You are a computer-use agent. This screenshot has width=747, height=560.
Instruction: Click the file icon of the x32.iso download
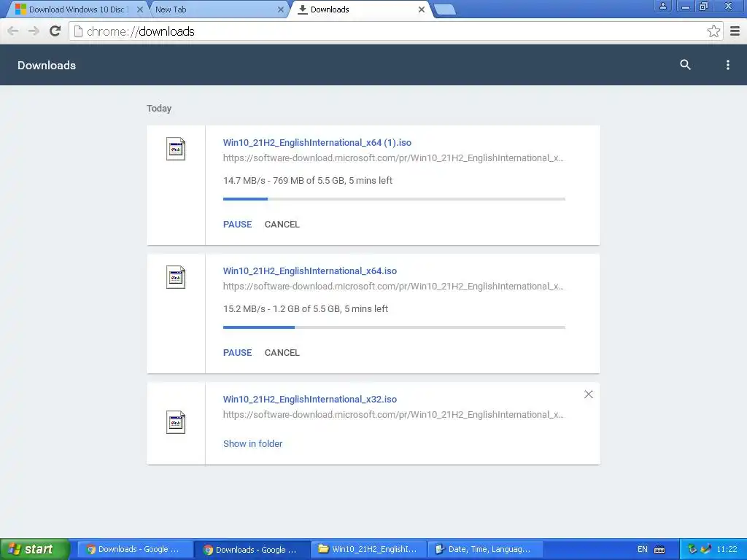tap(176, 422)
